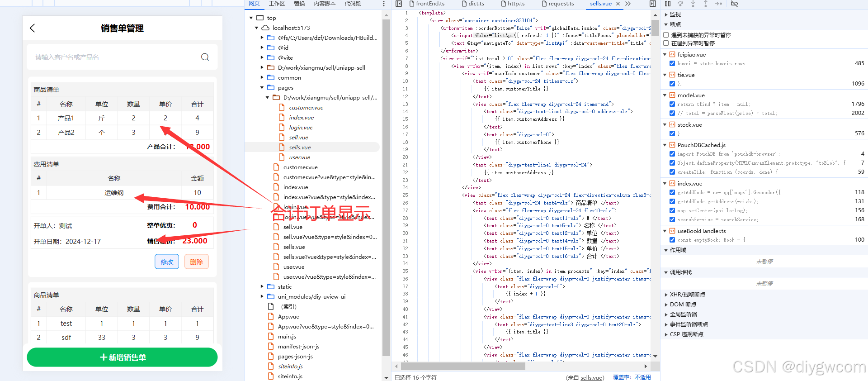Collapse the feipiao.vue breakpoint group
Screen dimensions: 868x381
665,54
